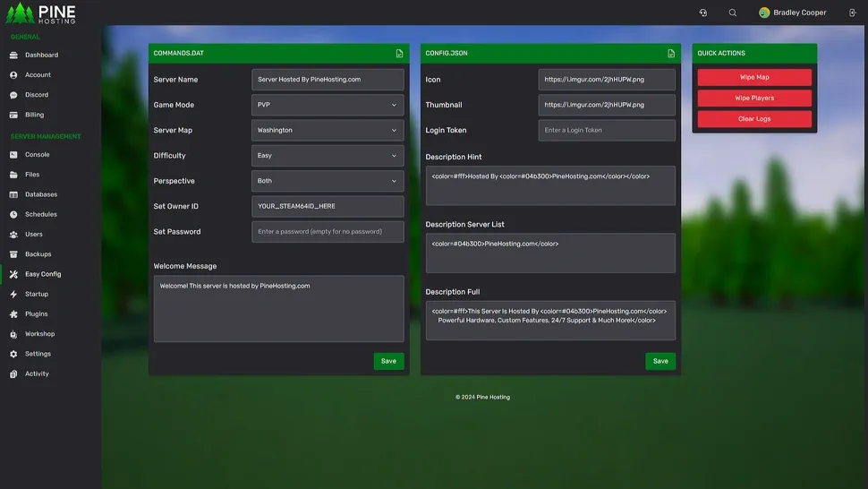
Task: Save the CONFIG.JSON settings
Action: pos(660,361)
